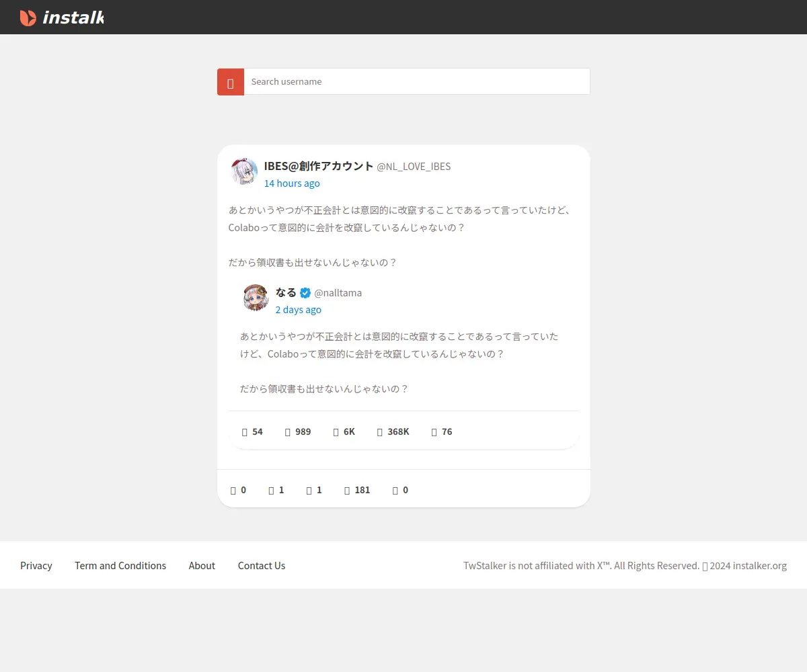Viewport: 807px width, 672px height.
Task: Click the instalker logo in header
Action: 62,17
